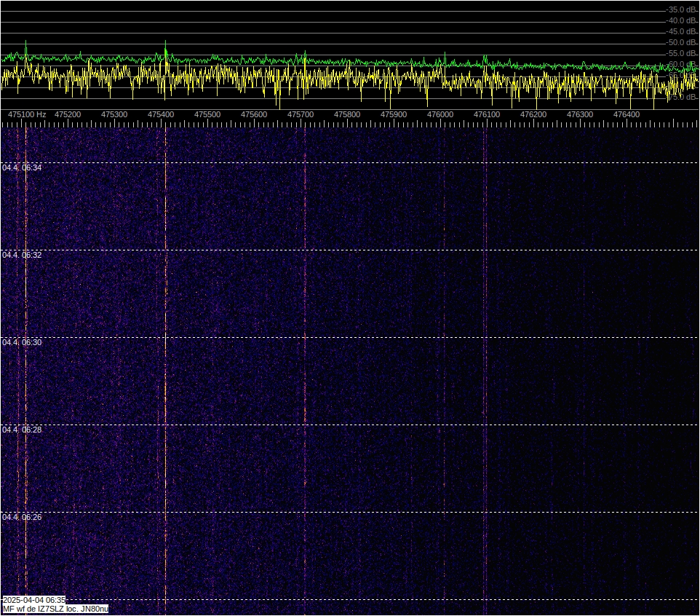Click the -40.0 dB scale label
Viewport: 700px width, 616px height.
pyautogui.click(x=682, y=20)
